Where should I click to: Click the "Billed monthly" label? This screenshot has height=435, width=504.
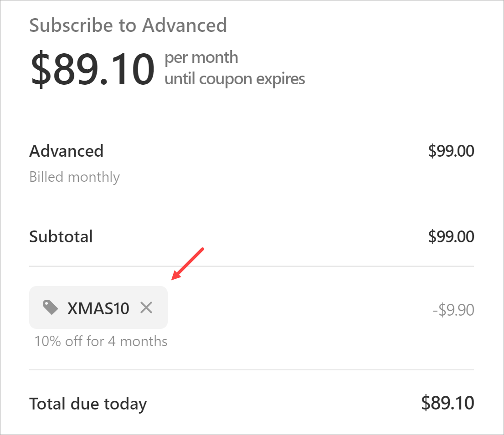point(74,177)
